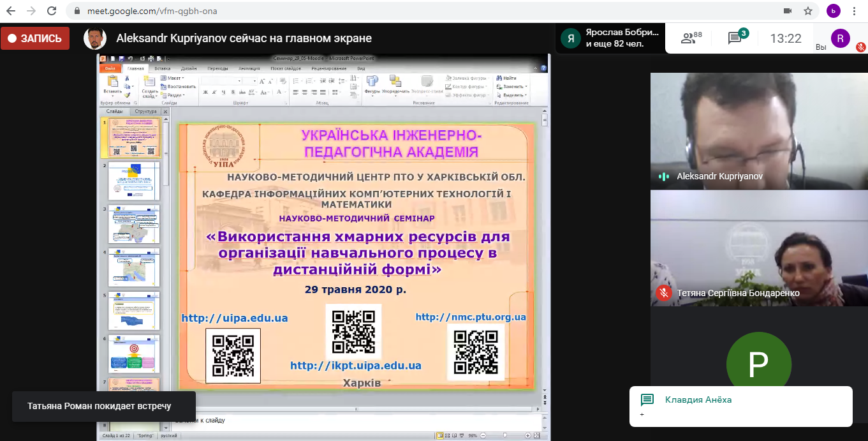Switch to the Вставка ribbon tab
Screen dimensions: 868x441
point(162,68)
